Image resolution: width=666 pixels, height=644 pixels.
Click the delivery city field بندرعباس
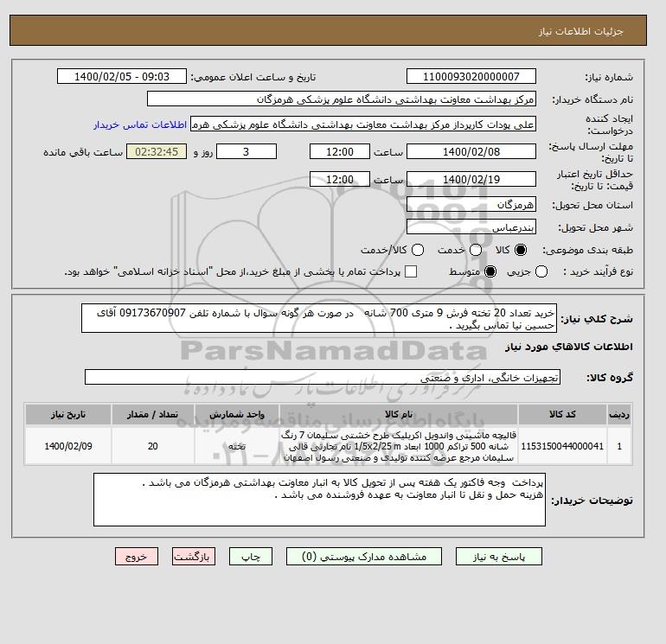[x=471, y=227]
